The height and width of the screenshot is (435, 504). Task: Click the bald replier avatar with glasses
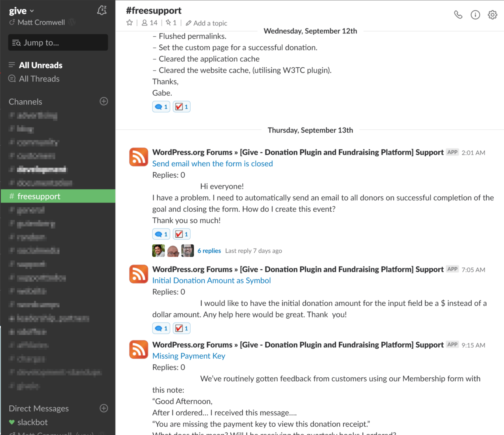(x=173, y=250)
